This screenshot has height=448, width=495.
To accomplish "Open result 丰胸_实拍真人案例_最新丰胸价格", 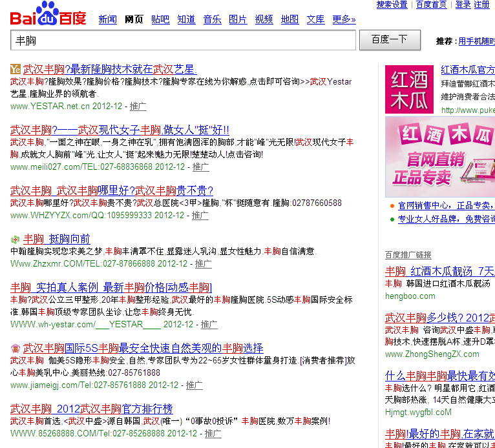I will tap(111, 287).
